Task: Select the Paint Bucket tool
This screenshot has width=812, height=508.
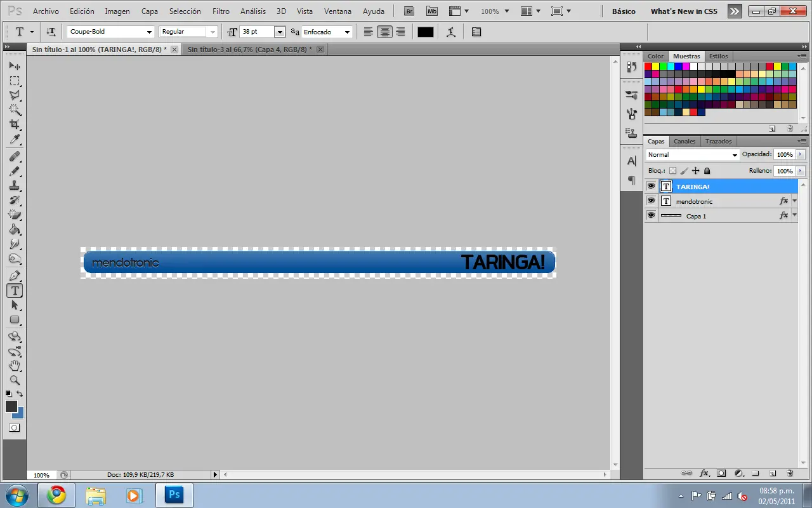Action: 15,229
